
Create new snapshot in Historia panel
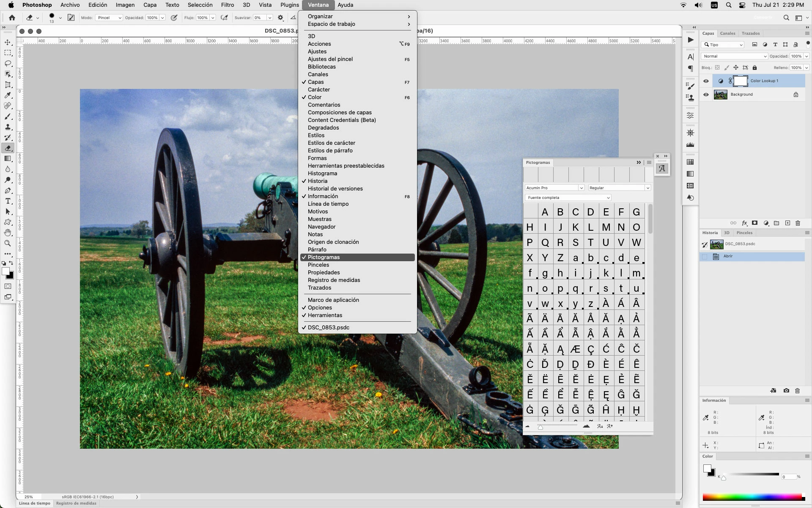(786, 391)
